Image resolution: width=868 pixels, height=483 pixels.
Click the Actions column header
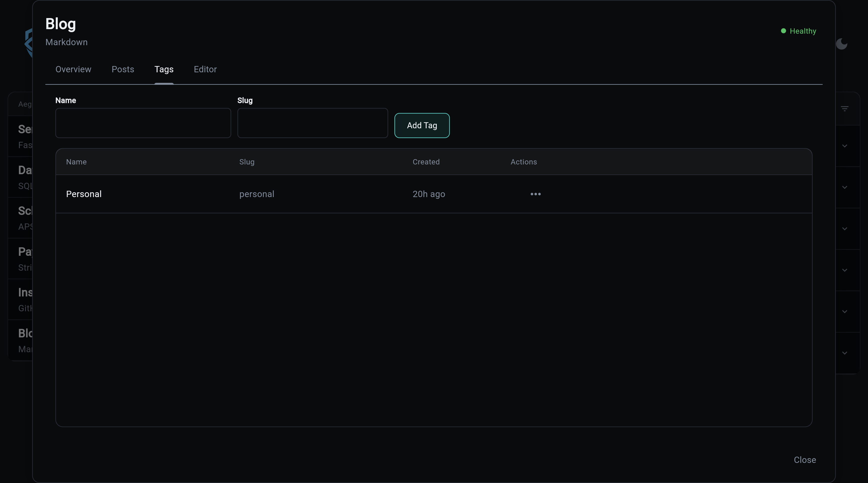pyautogui.click(x=524, y=162)
